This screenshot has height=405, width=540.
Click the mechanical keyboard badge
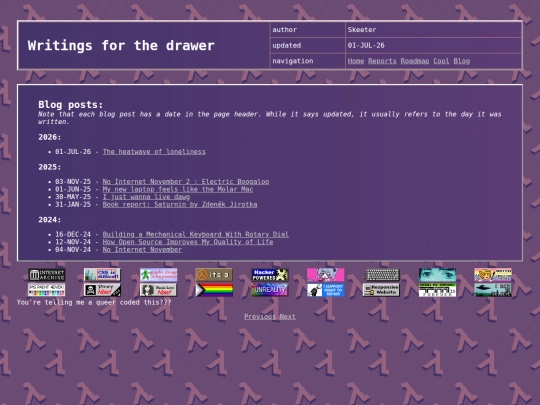click(x=382, y=275)
